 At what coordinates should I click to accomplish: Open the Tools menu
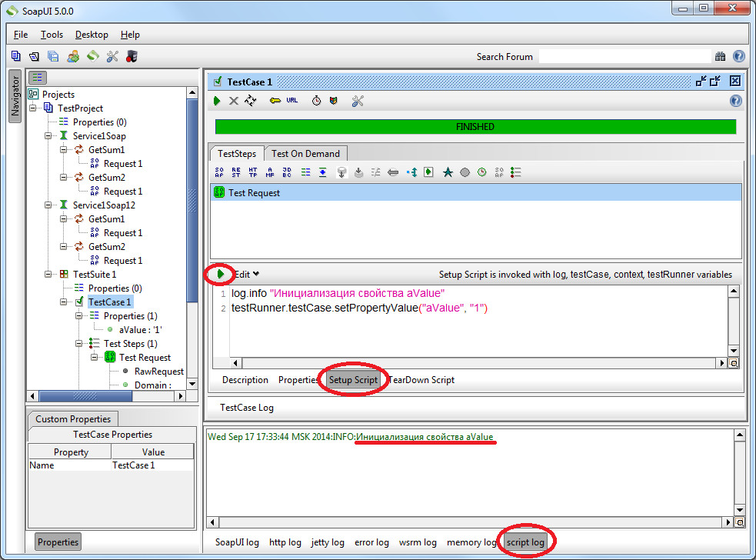(52, 35)
